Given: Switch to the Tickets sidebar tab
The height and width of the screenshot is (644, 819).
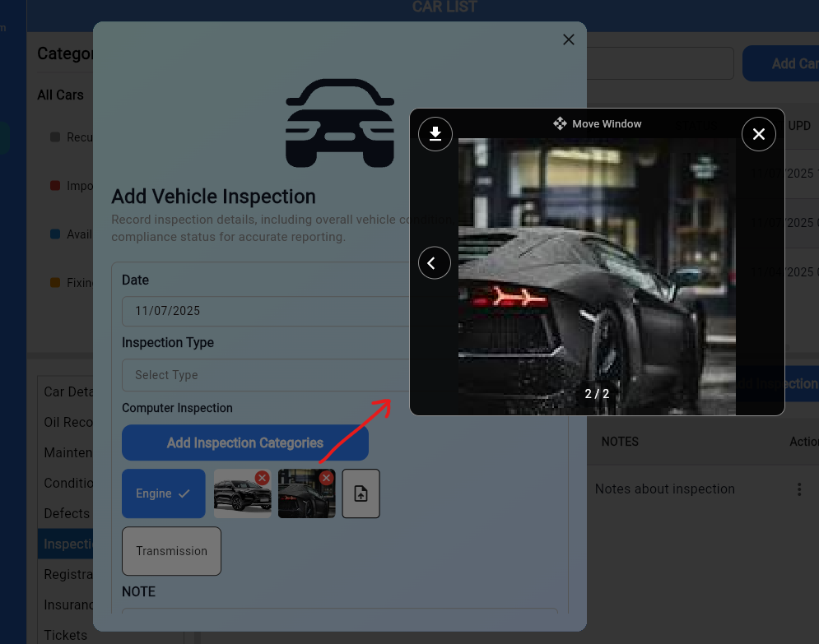Looking at the screenshot, I should click(66, 635).
